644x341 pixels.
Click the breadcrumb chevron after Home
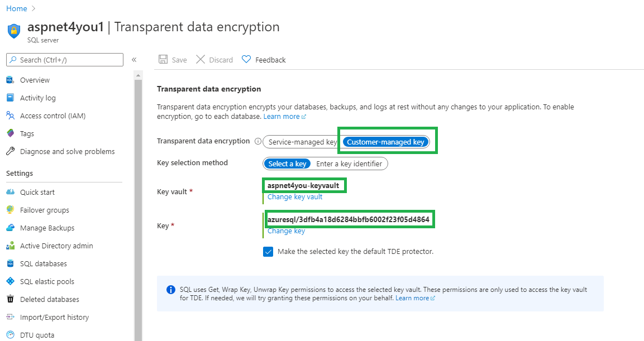click(x=34, y=8)
